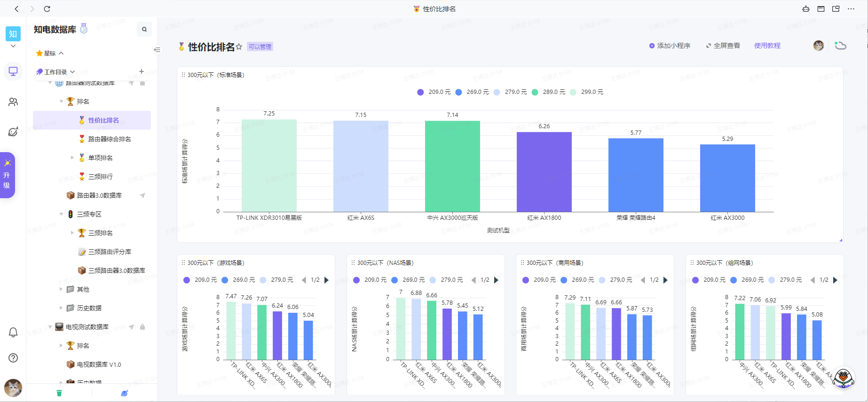
Task: Toggle the 299.0 元 legend series
Action: [x=586, y=92]
